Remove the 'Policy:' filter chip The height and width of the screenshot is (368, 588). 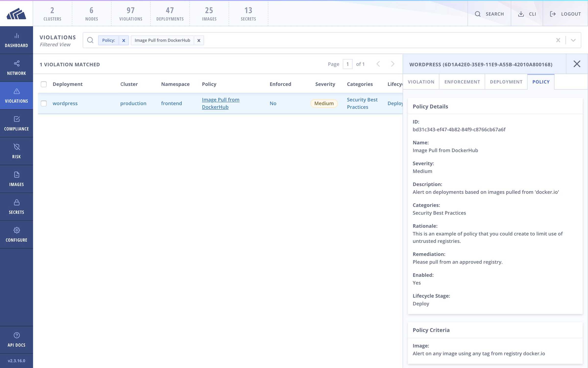pos(124,40)
